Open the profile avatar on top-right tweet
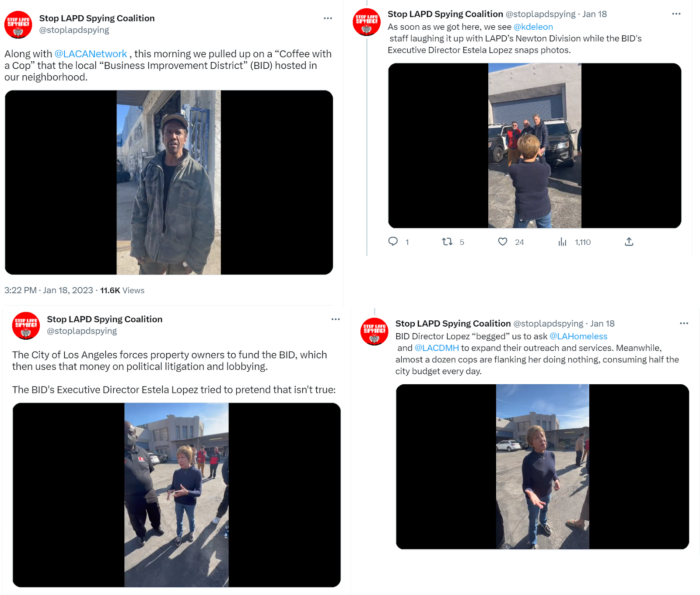The height and width of the screenshot is (595, 700). (367, 22)
